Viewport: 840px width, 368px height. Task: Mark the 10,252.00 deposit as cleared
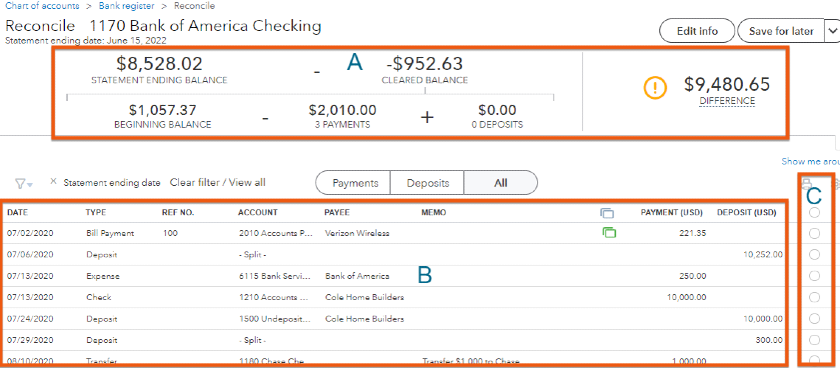coord(814,255)
